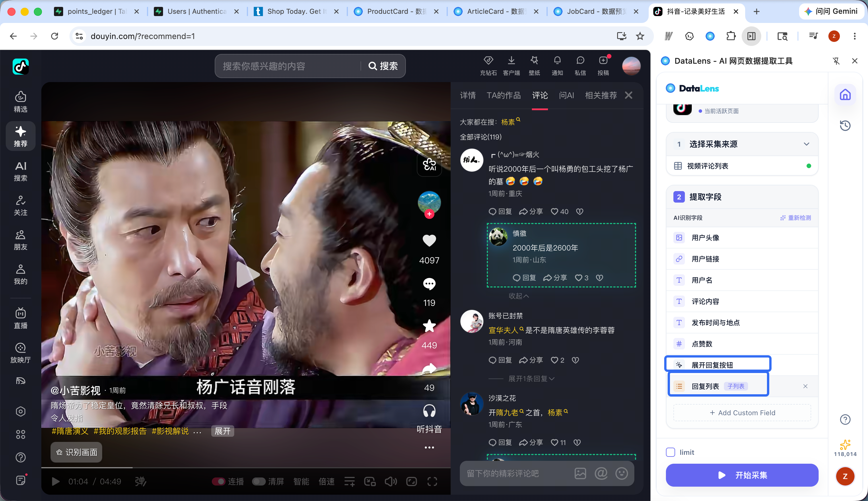868x501 pixels.
Task: Click the volume speaker icon in player
Action: 391,481
